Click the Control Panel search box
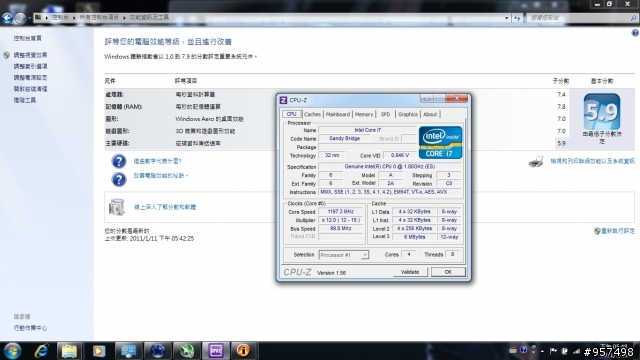This screenshot has width=640, height=360. click(581, 18)
